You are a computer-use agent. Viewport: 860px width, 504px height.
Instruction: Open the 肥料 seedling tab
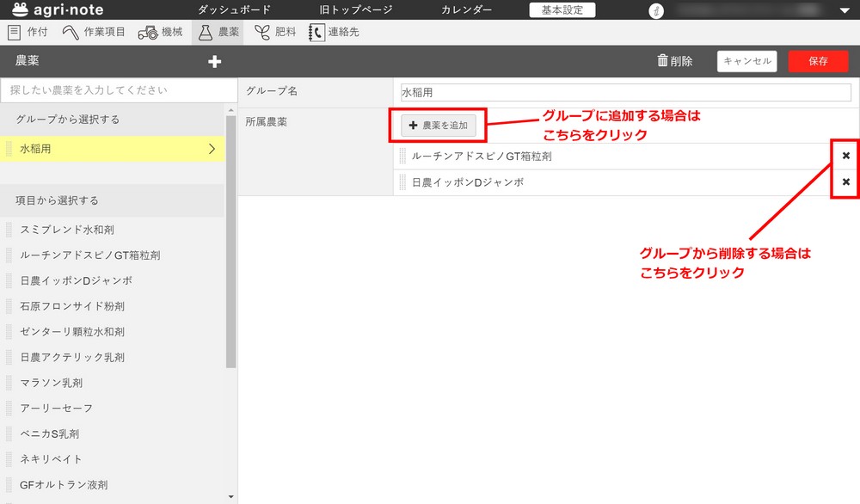click(x=274, y=32)
